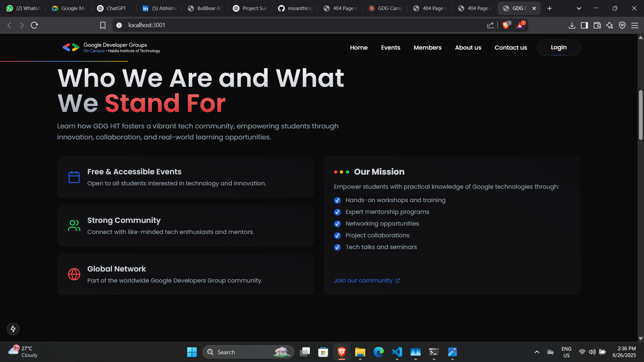This screenshot has width=644, height=362.
Task: Click checkmark next to Expert mentorship programs
Action: coord(337,212)
